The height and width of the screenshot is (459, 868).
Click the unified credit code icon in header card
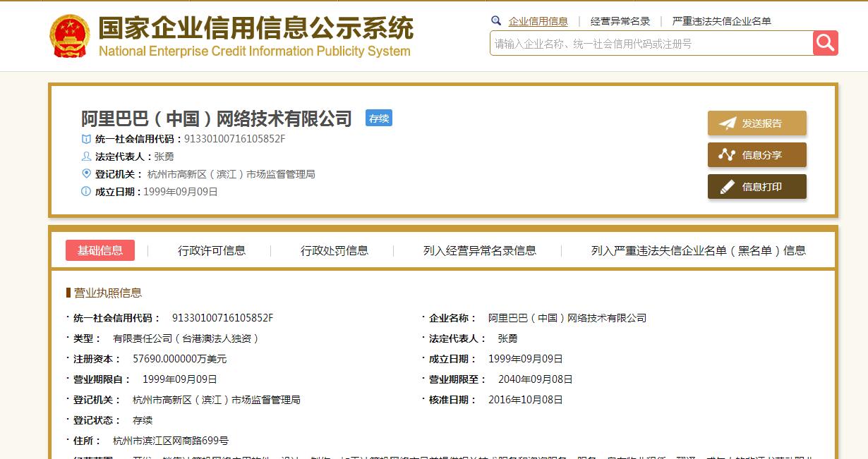point(86,139)
